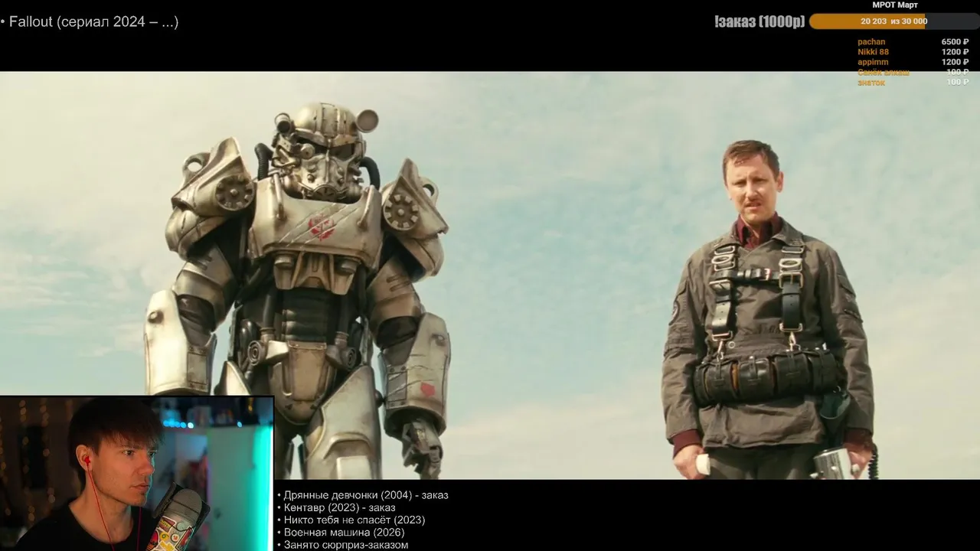
Task: Click the donation goal progress bar
Action: point(893,21)
